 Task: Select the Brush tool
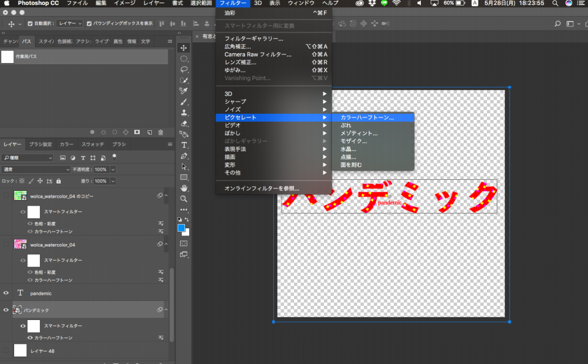pyautogui.click(x=184, y=102)
